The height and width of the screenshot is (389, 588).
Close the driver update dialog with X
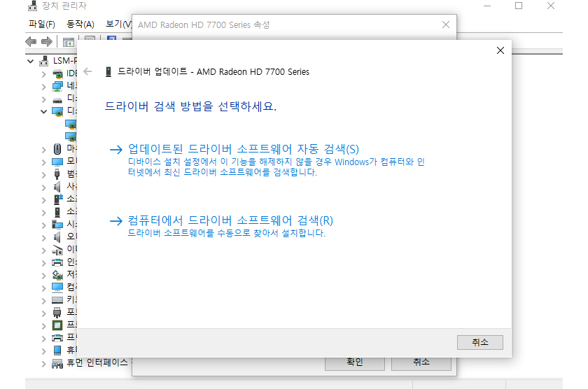coord(500,50)
